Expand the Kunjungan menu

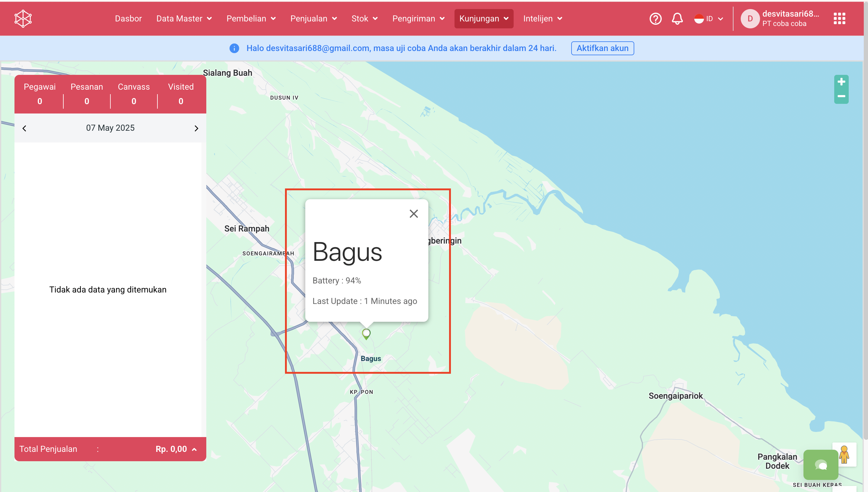click(x=483, y=19)
